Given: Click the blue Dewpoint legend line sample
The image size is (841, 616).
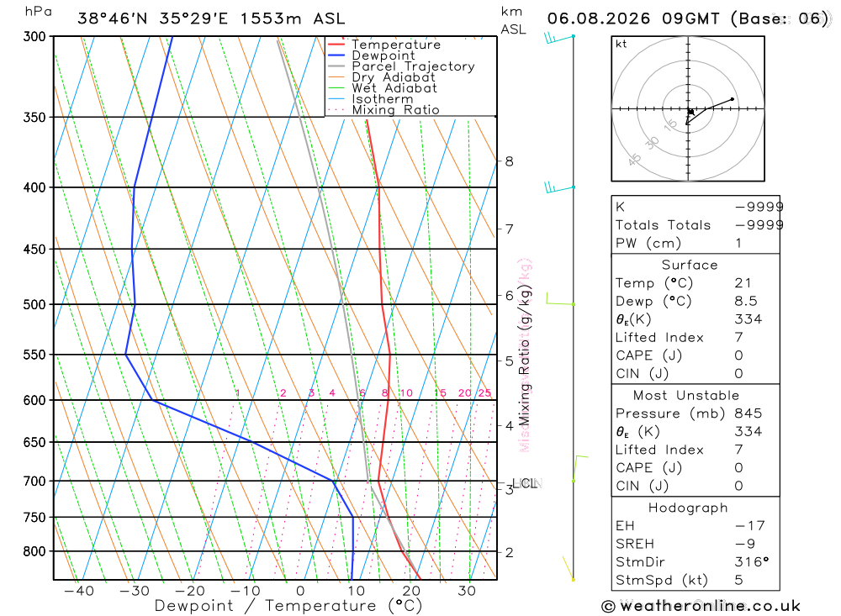Looking at the screenshot, I should [336, 55].
